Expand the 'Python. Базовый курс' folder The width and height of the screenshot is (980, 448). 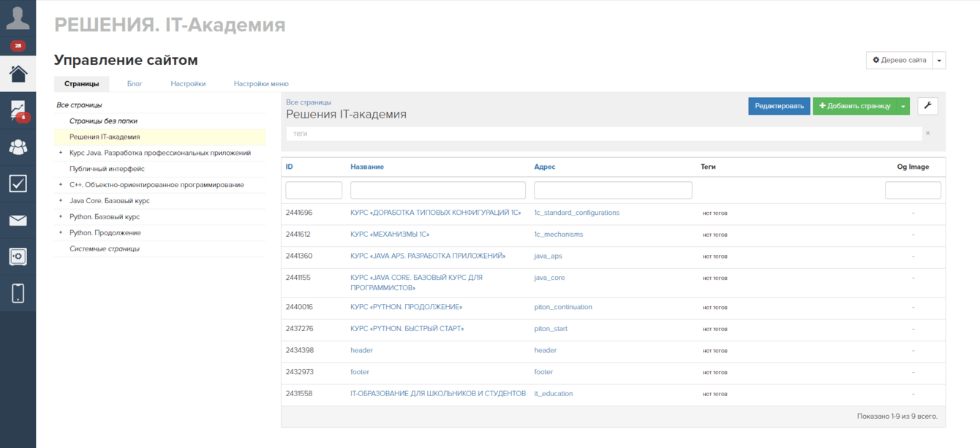(x=61, y=217)
